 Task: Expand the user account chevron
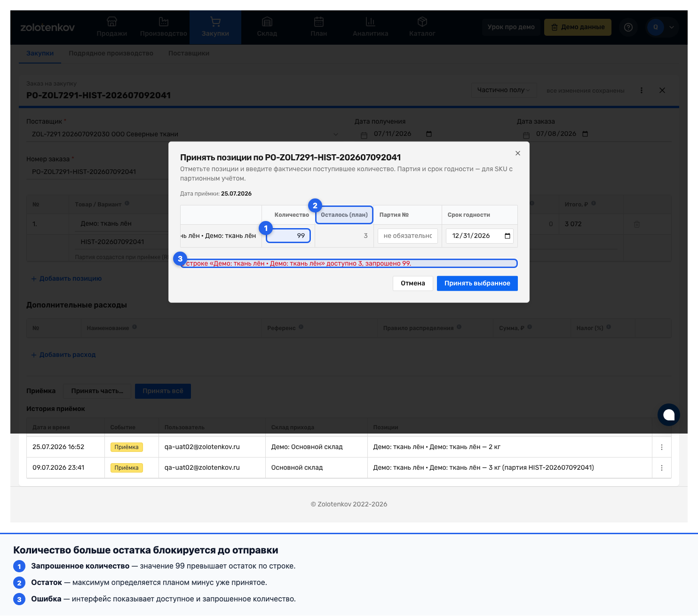(x=672, y=27)
